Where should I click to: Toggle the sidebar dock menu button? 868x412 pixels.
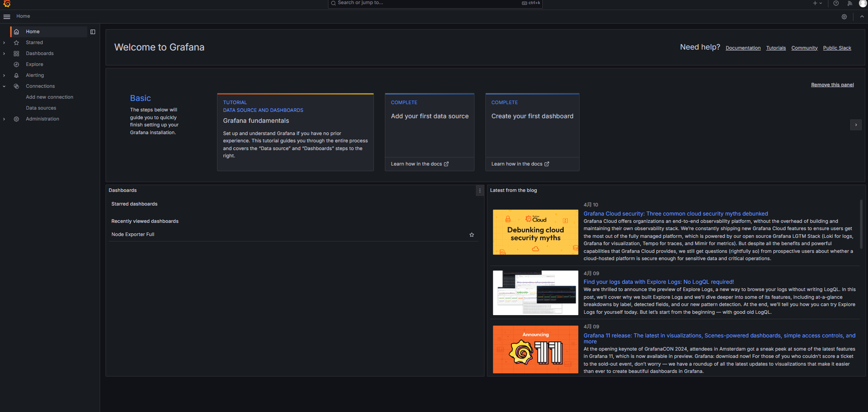coord(93,32)
